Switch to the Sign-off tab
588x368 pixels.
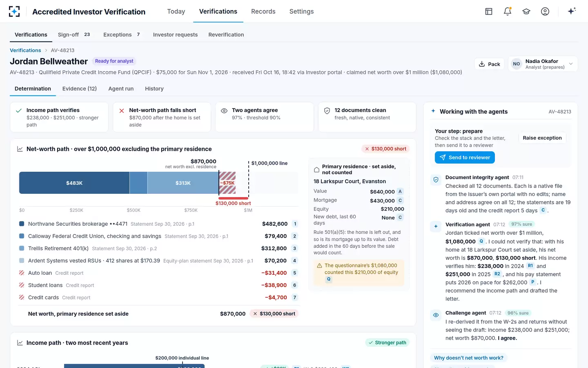pos(74,35)
